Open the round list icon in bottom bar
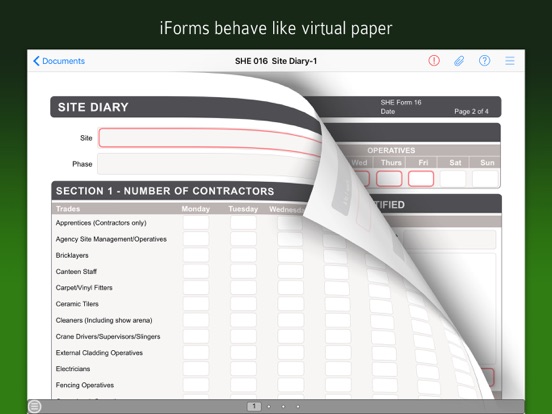552x414 pixels. 34,406
